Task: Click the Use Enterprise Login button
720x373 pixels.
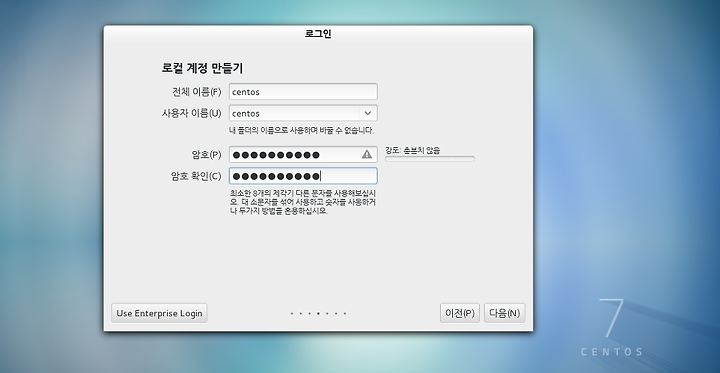Action: [x=159, y=313]
